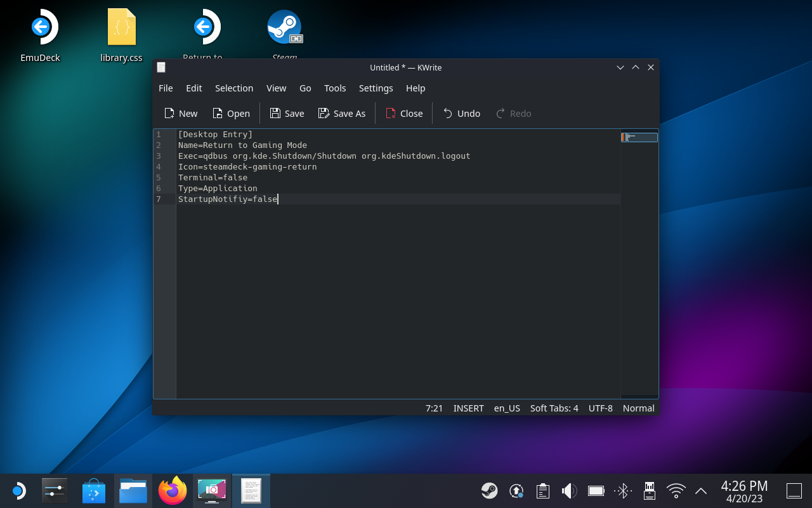Open a file using the Open toolbar icon
Image resolution: width=812 pixels, height=508 pixels.
click(x=231, y=113)
